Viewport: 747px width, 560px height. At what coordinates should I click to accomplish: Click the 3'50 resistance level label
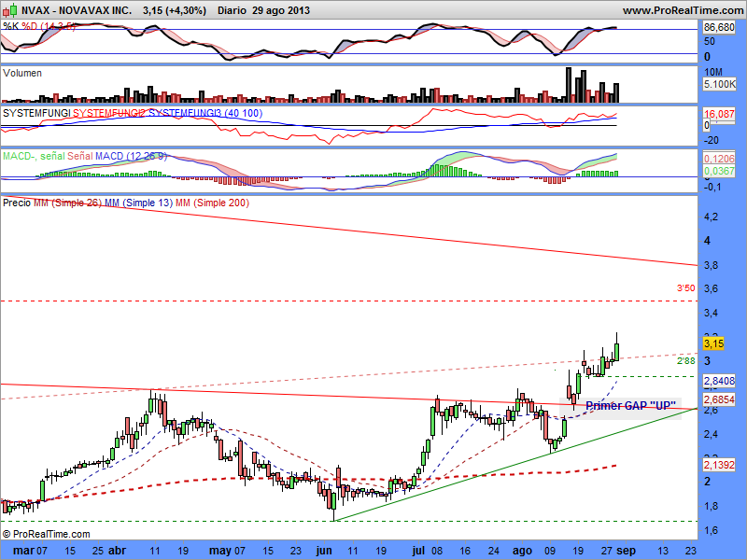pyautogui.click(x=686, y=288)
